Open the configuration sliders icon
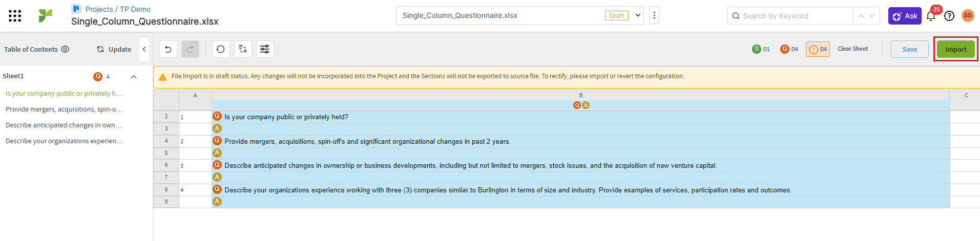Screen dimensions: 980x241 point(265,49)
